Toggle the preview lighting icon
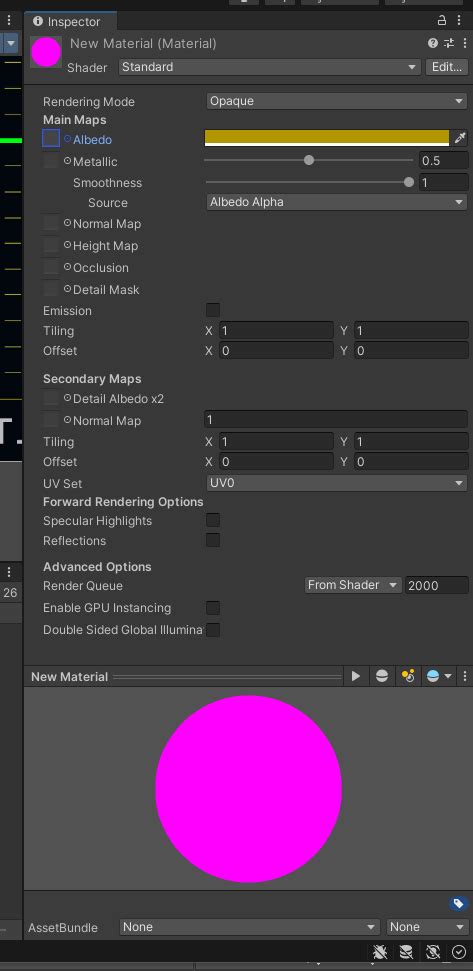 pyautogui.click(x=408, y=676)
